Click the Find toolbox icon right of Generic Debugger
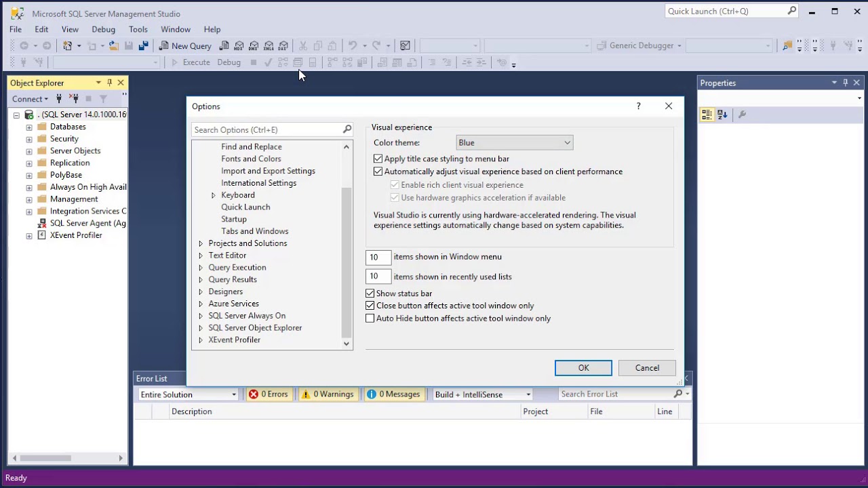The width and height of the screenshot is (868, 488). (787, 46)
